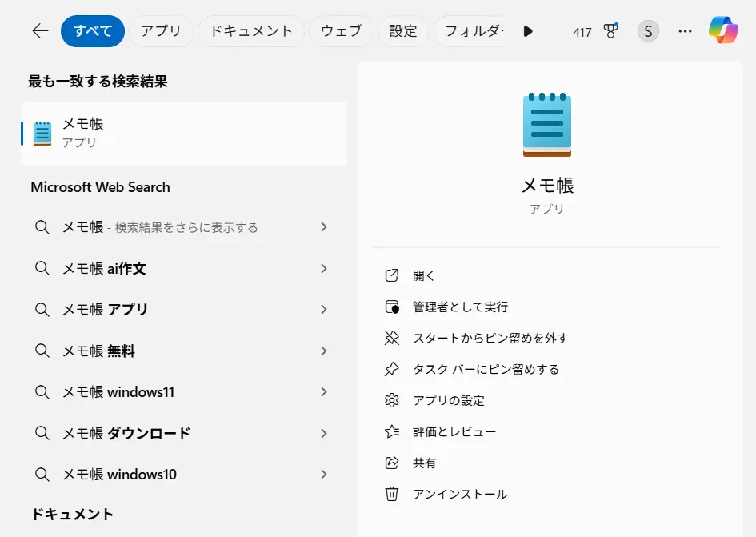
Task: Expand the メモ帳 アプリ chevron
Action: click(x=324, y=309)
